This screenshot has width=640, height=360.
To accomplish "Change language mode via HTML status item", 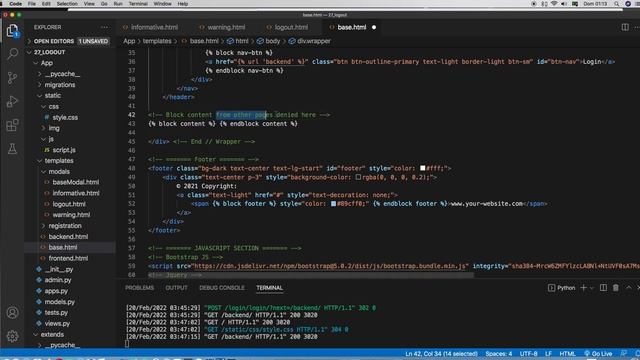I will (x=567, y=353).
